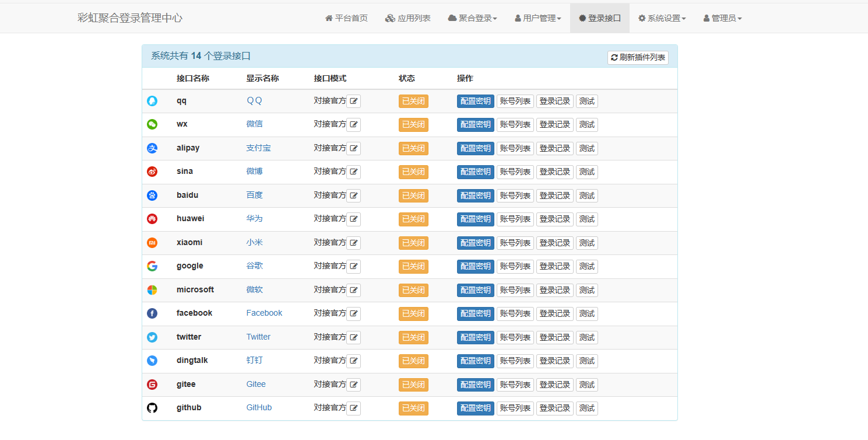Viewport: 868px width, 440px height.
Task: Click the 钉钉 display name link
Action: click(254, 360)
